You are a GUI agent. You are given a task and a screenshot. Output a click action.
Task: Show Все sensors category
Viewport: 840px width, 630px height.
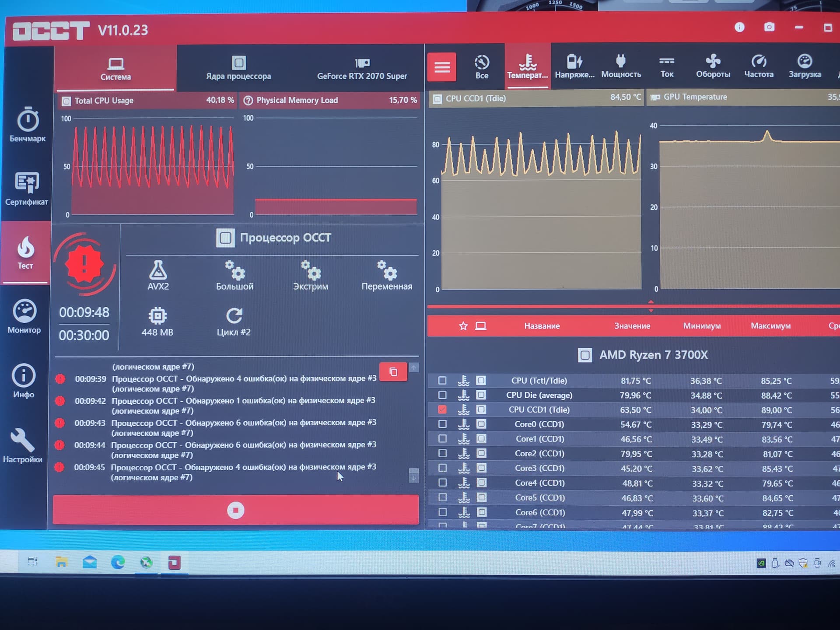tap(482, 67)
